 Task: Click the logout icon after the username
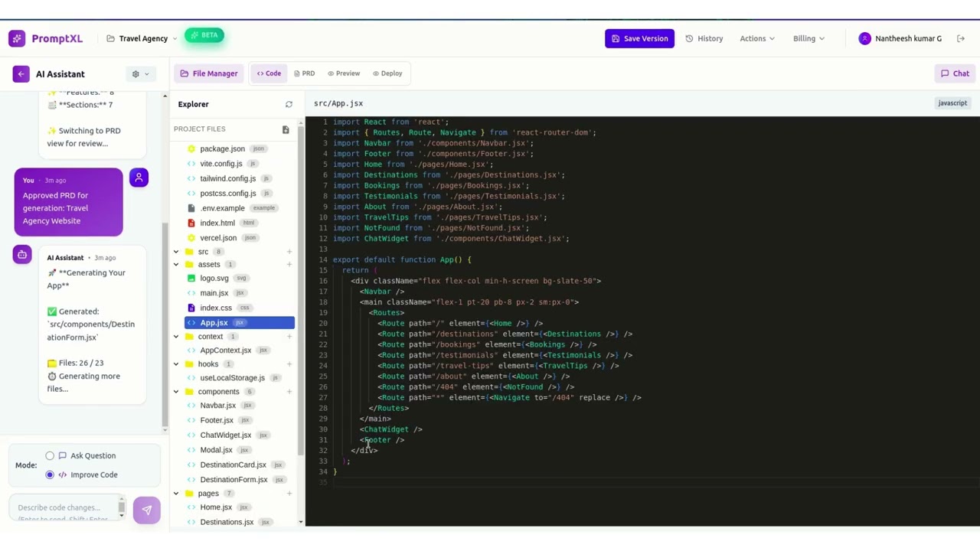coord(961,38)
